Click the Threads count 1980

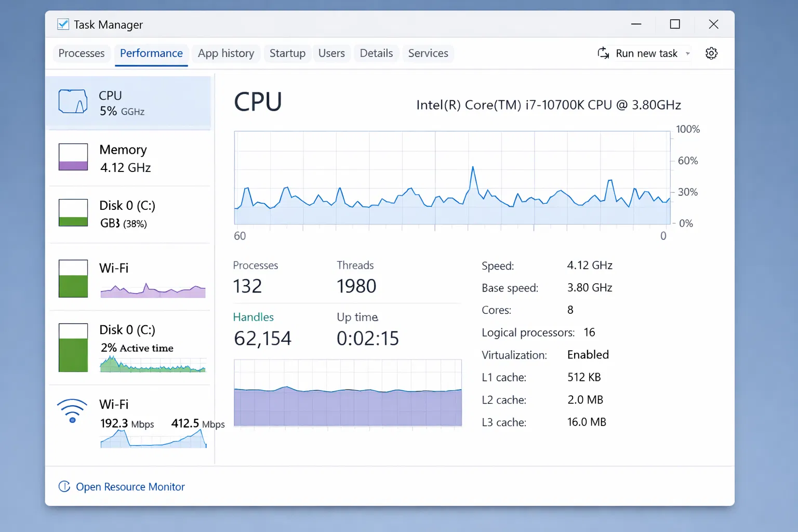356,286
